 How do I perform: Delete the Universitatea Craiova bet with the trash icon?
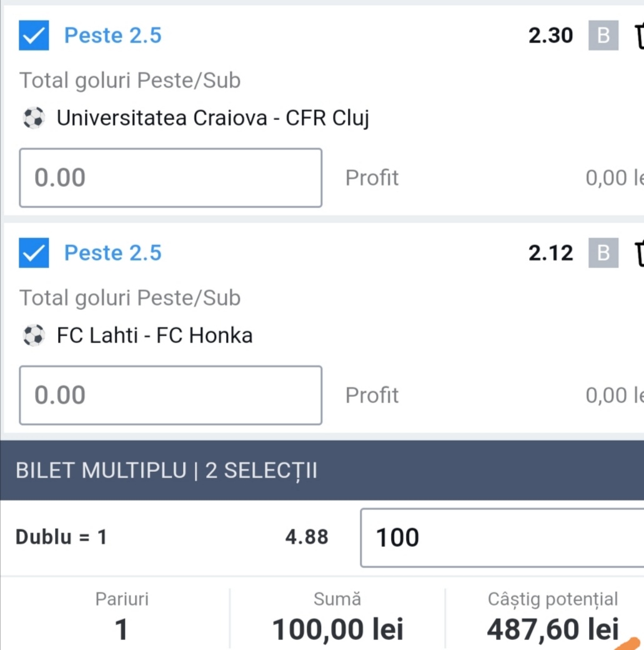tap(639, 36)
